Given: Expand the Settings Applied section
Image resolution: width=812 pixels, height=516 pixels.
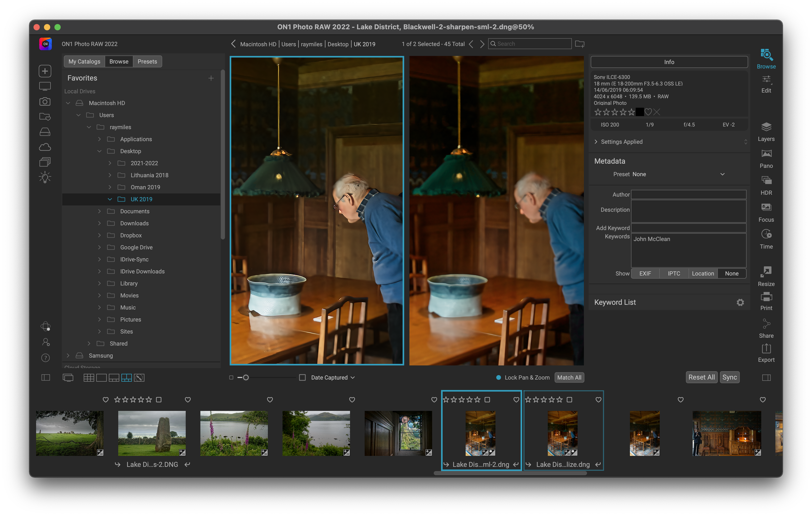Looking at the screenshot, I should coord(596,142).
